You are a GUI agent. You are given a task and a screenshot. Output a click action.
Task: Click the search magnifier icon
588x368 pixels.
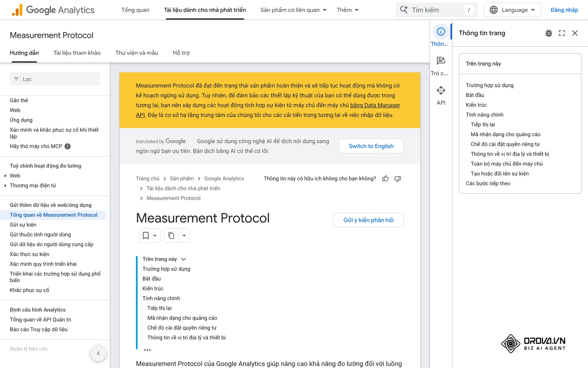click(404, 10)
